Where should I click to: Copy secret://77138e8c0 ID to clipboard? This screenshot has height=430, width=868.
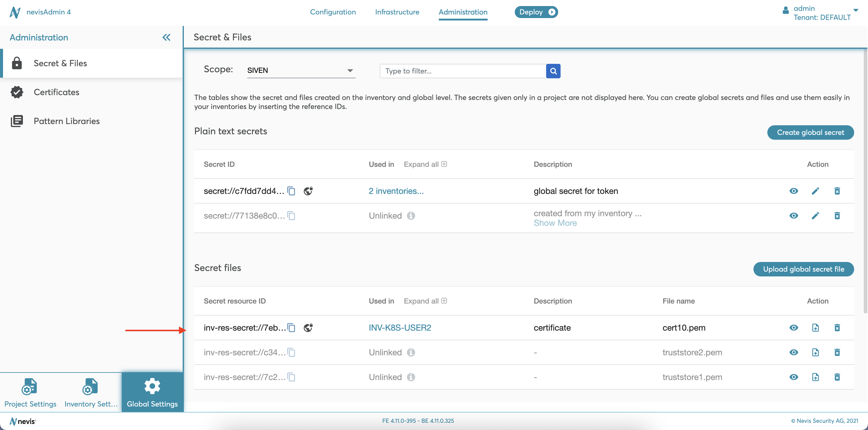[x=291, y=216]
